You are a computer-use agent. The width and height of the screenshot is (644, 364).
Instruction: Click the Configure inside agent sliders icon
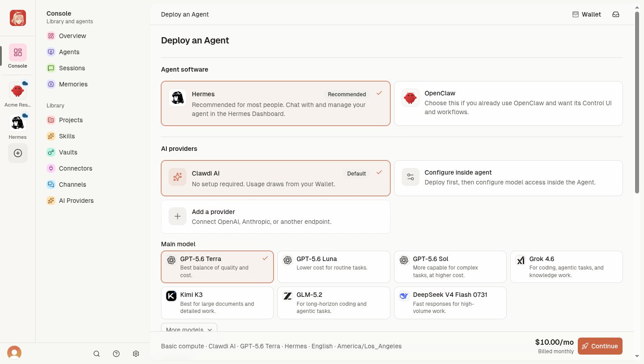pos(410,177)
